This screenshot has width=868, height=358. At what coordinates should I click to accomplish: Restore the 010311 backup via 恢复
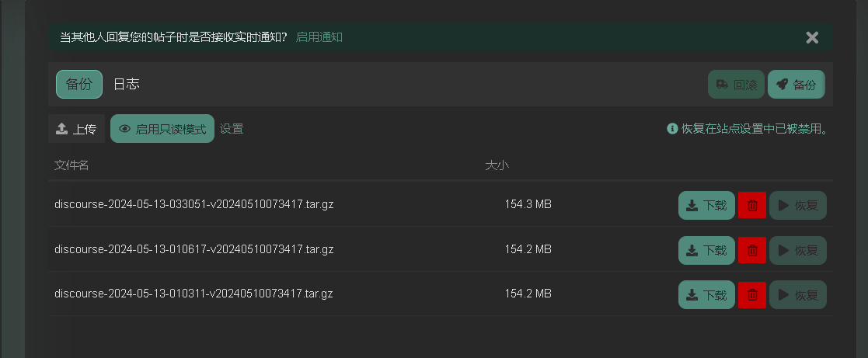798,295
